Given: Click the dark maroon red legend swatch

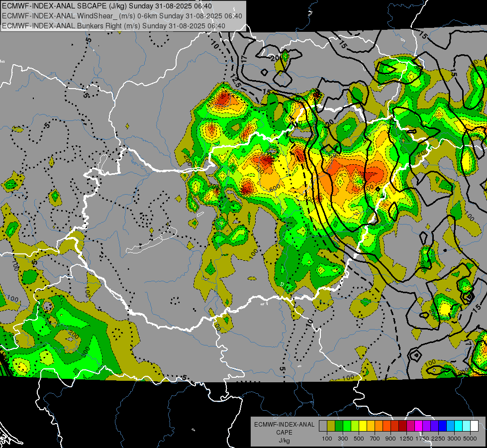Looking at the screenshot, I should [403, 426].
